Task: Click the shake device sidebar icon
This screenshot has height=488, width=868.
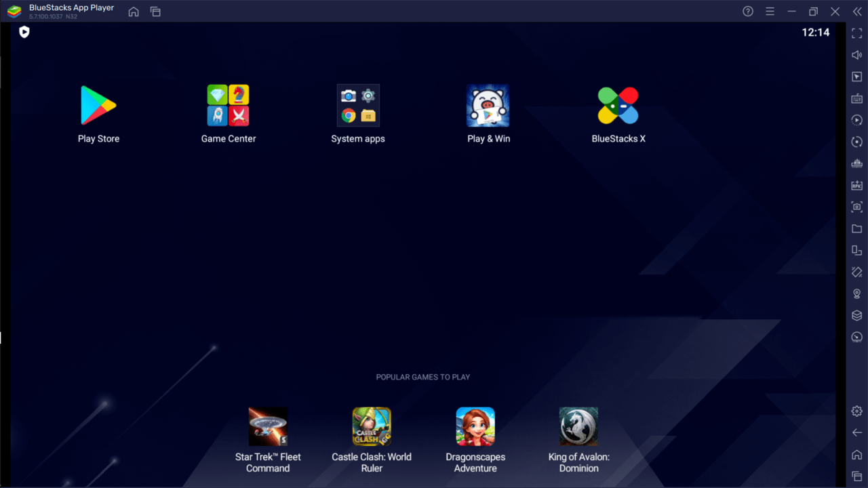Action: tap(857, 272)
